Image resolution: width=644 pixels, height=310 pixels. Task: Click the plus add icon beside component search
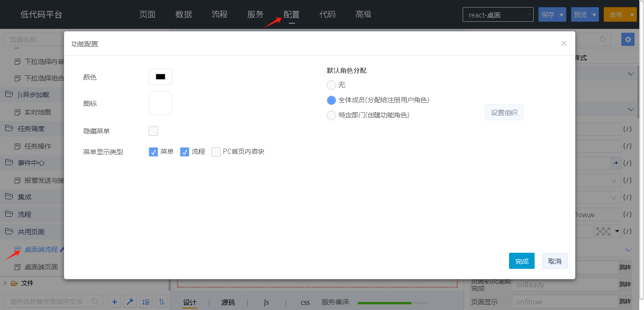[115, 301]
